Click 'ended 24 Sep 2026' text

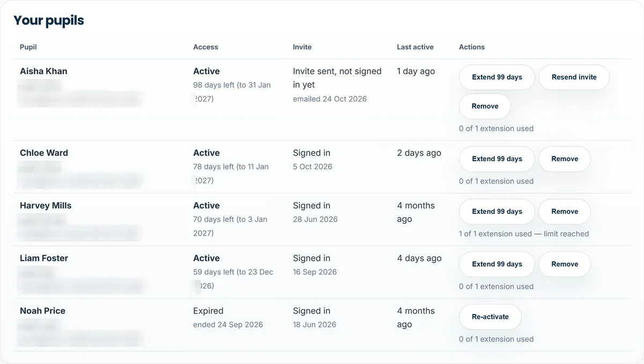(x=228, y=325)
